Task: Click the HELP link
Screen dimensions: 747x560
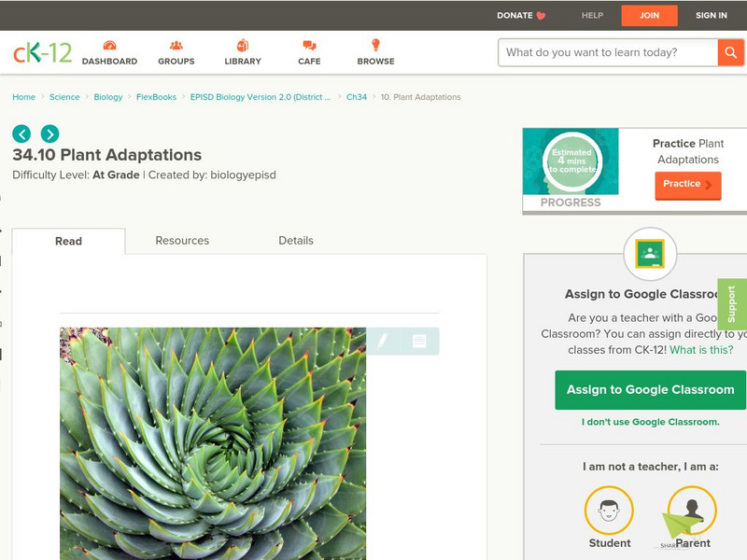Action: [592, 15]
